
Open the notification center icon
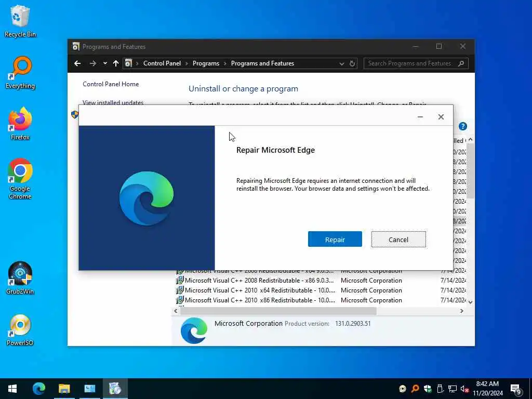pyautogui.click(x=516, y=389)
